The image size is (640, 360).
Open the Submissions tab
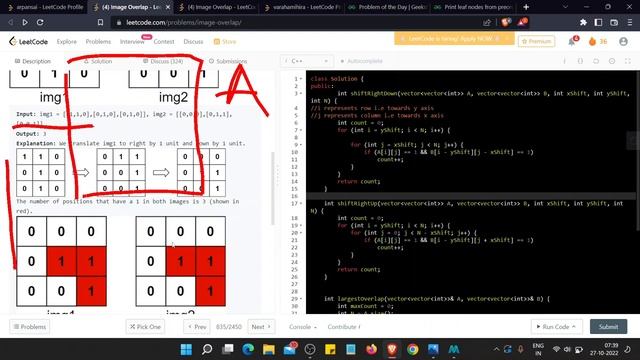tap(228, 61)
